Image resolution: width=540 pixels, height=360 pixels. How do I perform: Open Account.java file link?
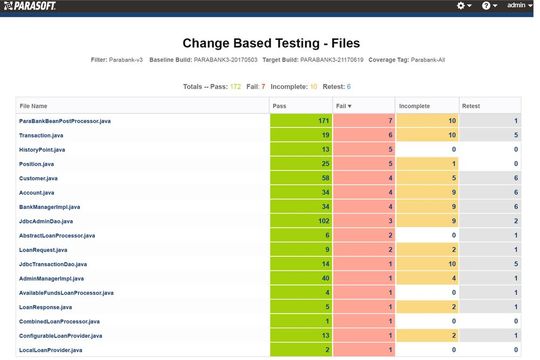(37, 193)
